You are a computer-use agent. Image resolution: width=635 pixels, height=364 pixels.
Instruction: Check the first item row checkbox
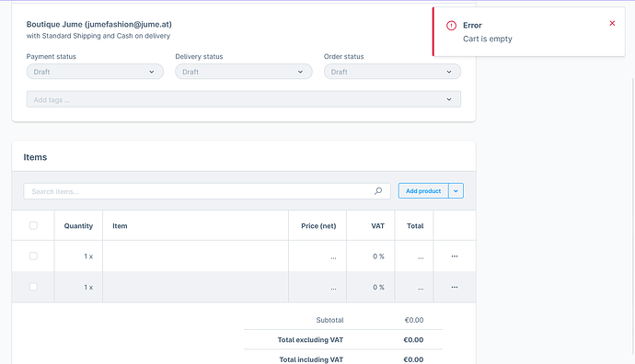coord(33,256)
